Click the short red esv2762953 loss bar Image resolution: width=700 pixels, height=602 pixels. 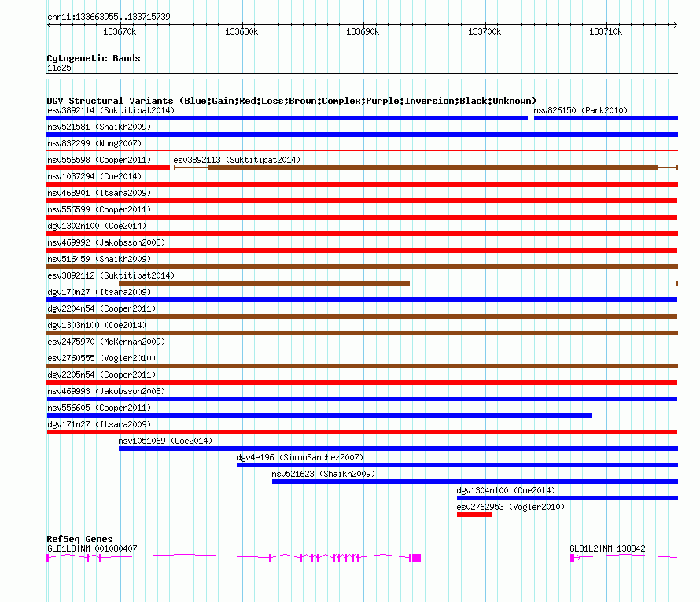(474, 515)
